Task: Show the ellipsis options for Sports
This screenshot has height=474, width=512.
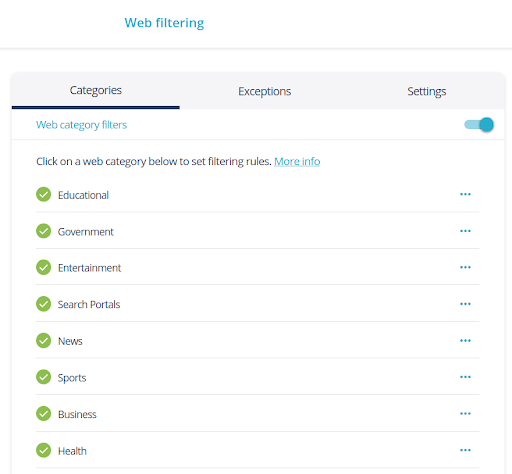Action: (x=465, y=377)
